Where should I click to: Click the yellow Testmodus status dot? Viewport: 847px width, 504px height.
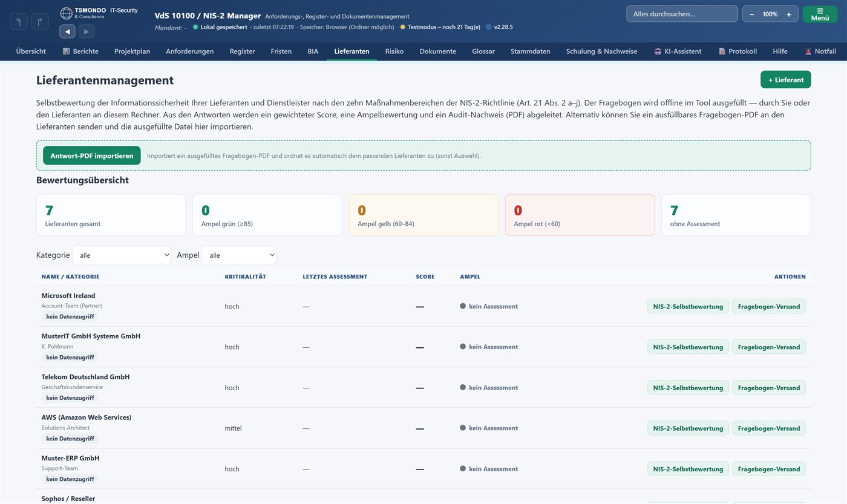tap(403, 27)
